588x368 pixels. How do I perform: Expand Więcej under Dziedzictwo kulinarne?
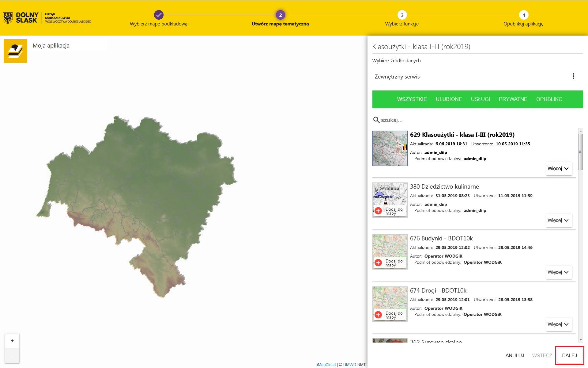point(559,220)
